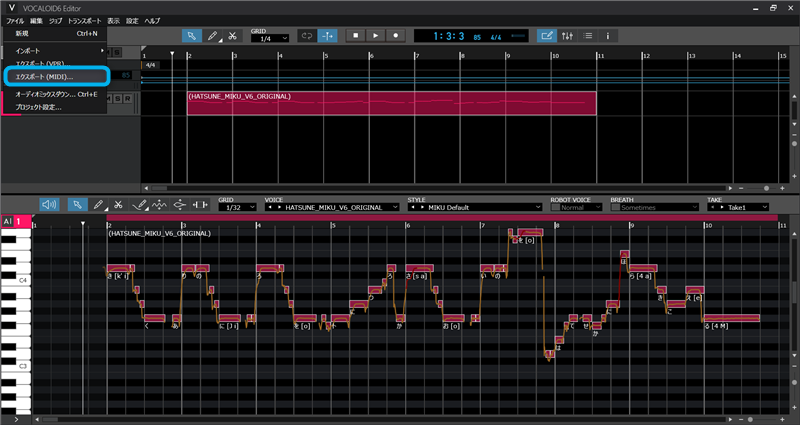The height and width of the screenshot is (425, 800).
Task: Select the scissors tool in the Musical Editor
Action: point(118,205)
